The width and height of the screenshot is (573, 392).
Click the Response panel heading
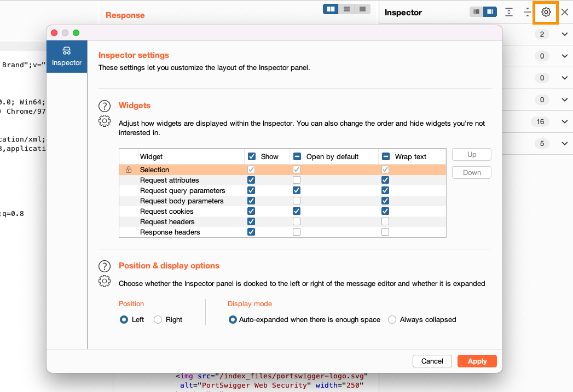[x=125, y=15]
